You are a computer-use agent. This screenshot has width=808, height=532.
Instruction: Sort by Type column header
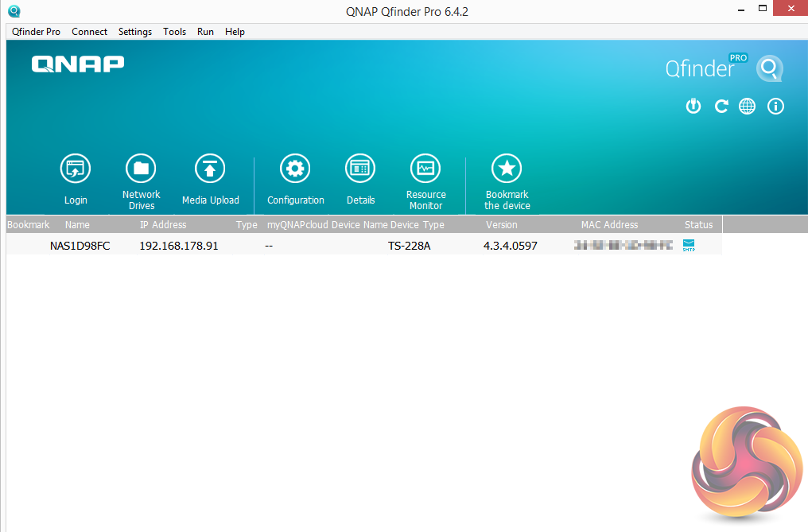[247, 225]
